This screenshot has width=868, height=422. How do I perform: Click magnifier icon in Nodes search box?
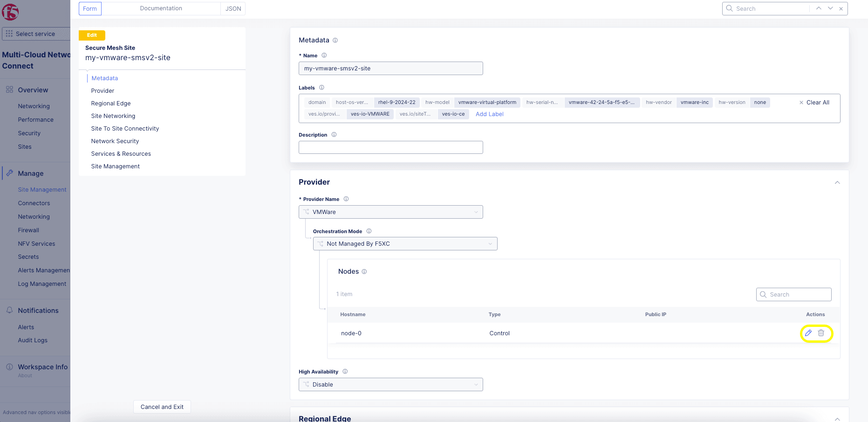[x=763, y=294]
